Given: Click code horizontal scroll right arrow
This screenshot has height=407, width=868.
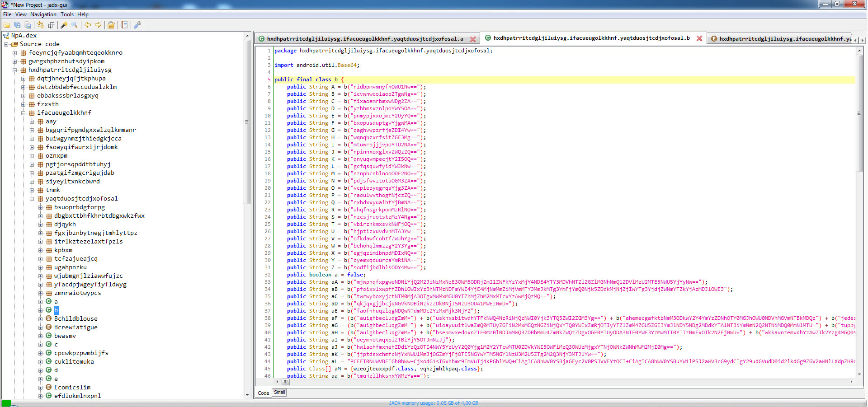Looking at the screenshot, I should click(851, 382).
